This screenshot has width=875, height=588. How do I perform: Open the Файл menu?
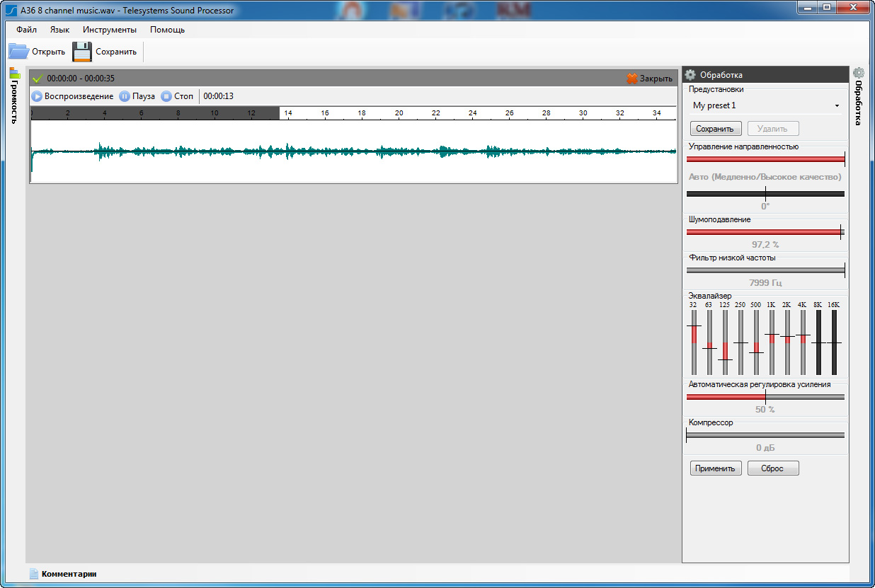[26, 30]
